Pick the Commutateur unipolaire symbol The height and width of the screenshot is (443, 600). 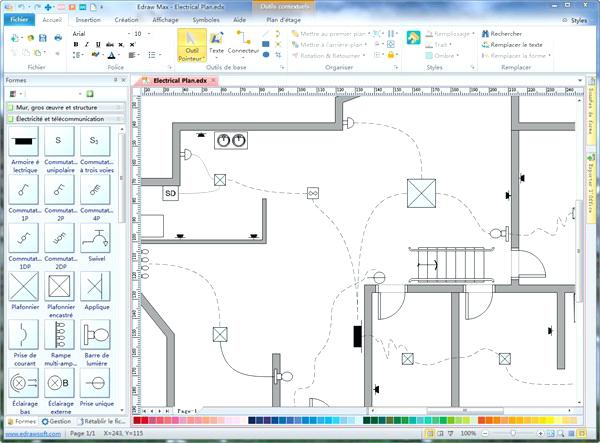click(x=59, y=142)
